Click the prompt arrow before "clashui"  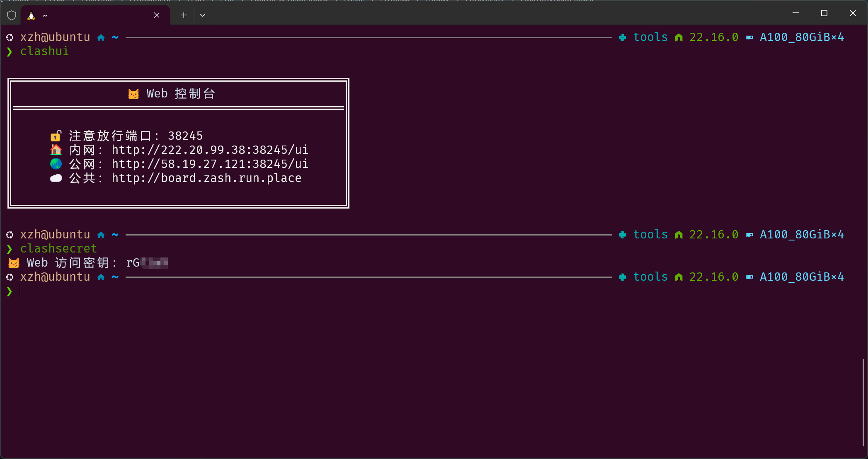pyautogui.click(x=9, y=52)
